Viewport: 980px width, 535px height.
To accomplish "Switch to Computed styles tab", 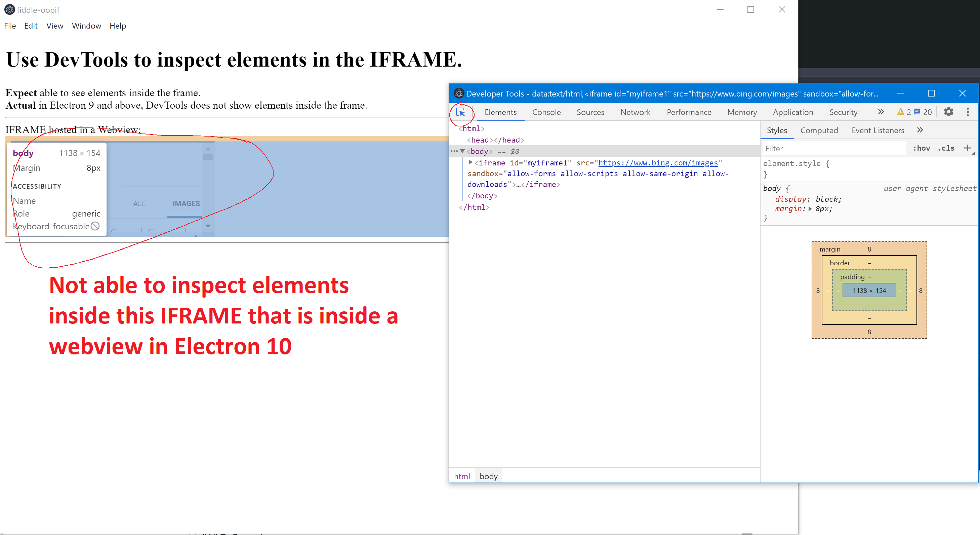I will [x=819, y=130].
